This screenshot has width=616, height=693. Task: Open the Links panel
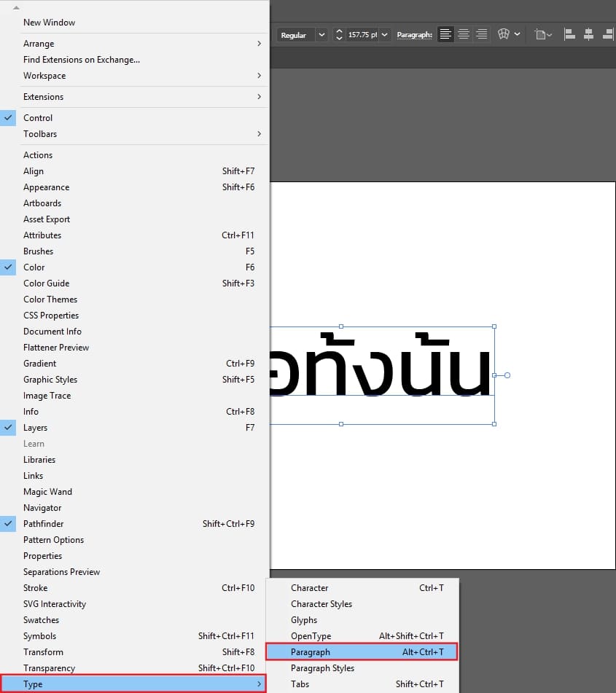click(134, 476)
